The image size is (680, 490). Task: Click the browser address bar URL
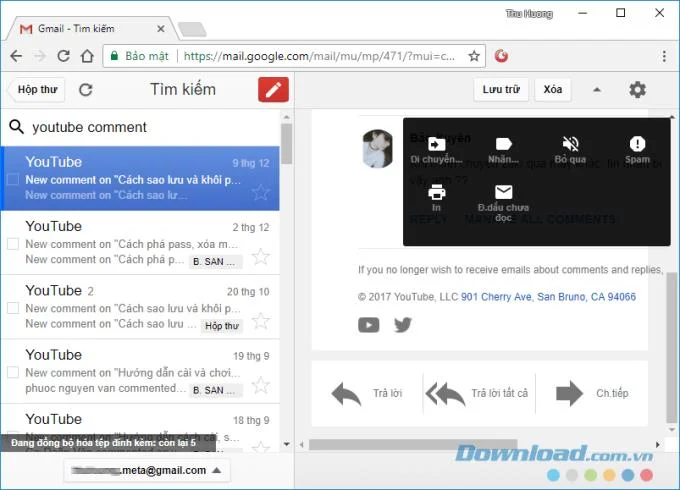(319, 56)
